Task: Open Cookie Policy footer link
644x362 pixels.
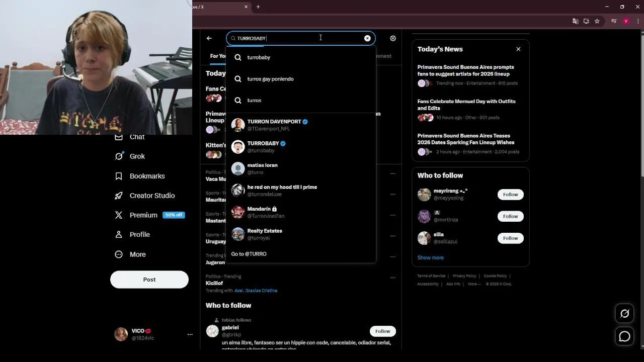Action: point(495,276)
